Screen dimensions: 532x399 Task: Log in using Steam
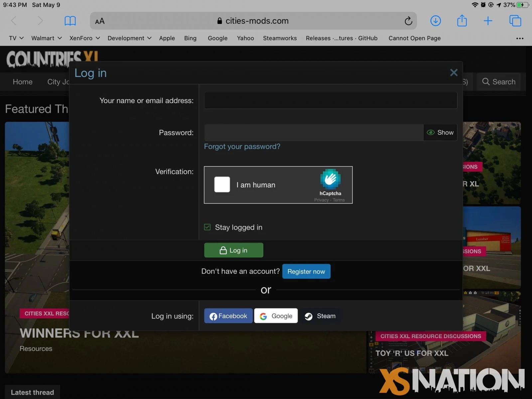click(320, 316)
